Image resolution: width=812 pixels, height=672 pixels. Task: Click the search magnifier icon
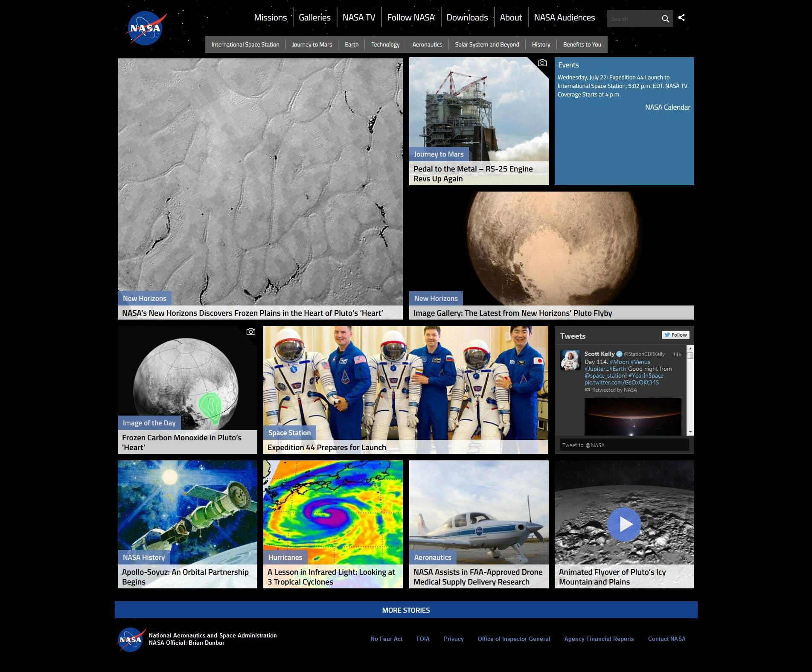pos(665,19)
